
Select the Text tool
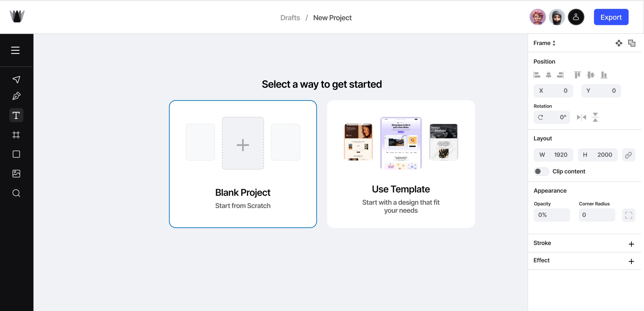16,115
